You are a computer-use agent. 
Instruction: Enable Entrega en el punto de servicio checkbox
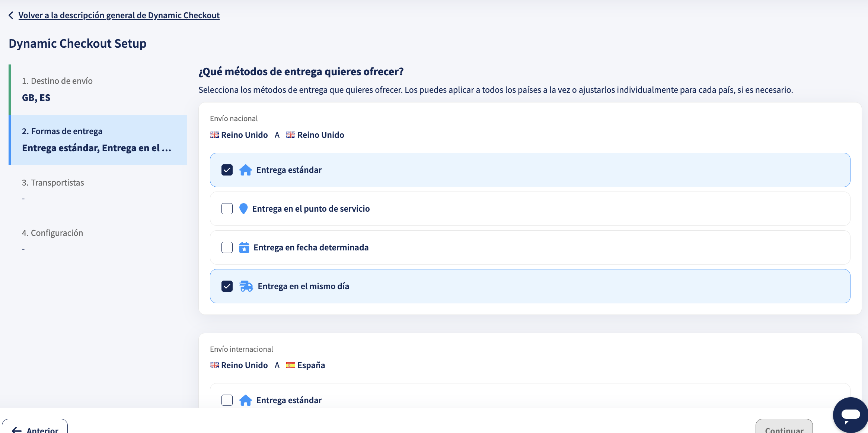point(227,209)
